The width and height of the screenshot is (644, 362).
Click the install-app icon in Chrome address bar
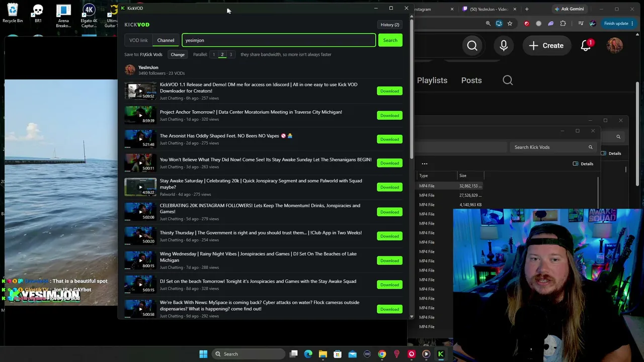[499, 24]
